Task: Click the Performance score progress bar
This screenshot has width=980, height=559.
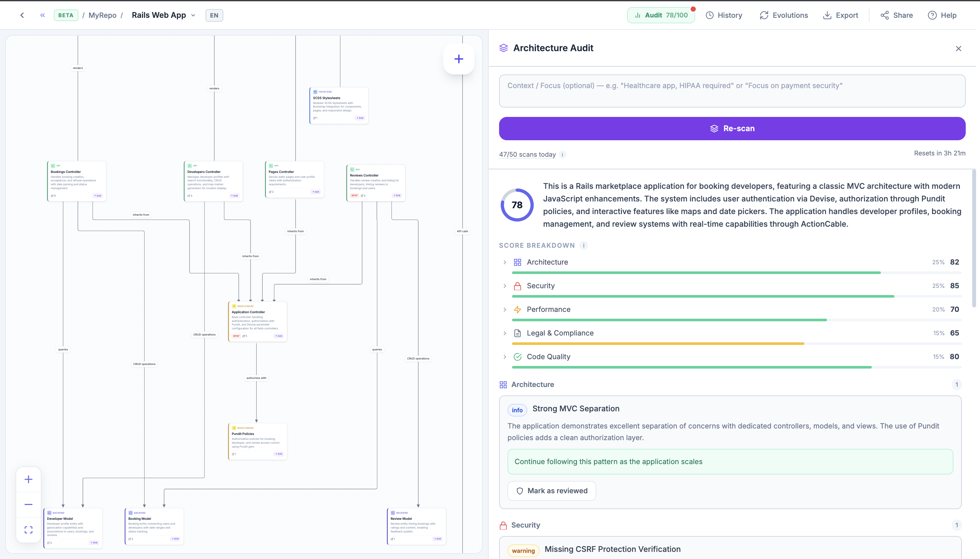Action: (669, 320)
